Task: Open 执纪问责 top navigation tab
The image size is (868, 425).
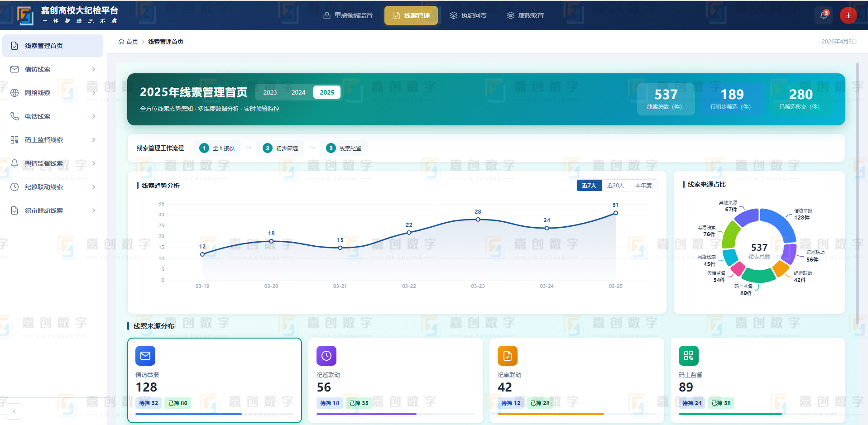Action: (x=468, y=15)
